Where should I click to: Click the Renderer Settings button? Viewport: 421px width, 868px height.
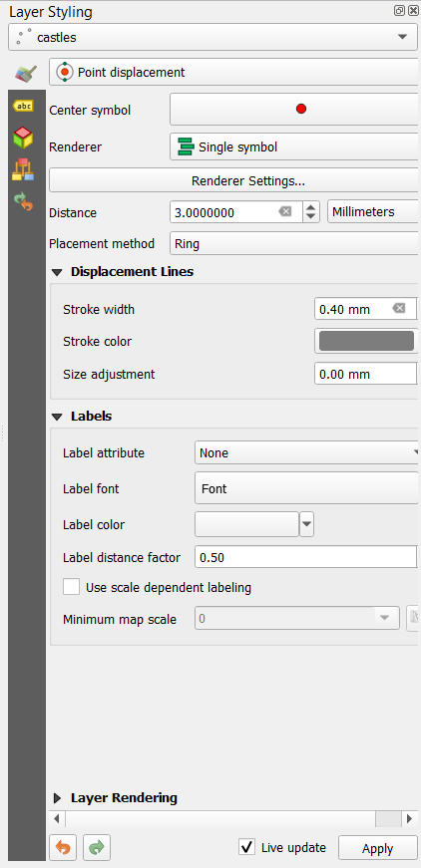pos(233,180)
